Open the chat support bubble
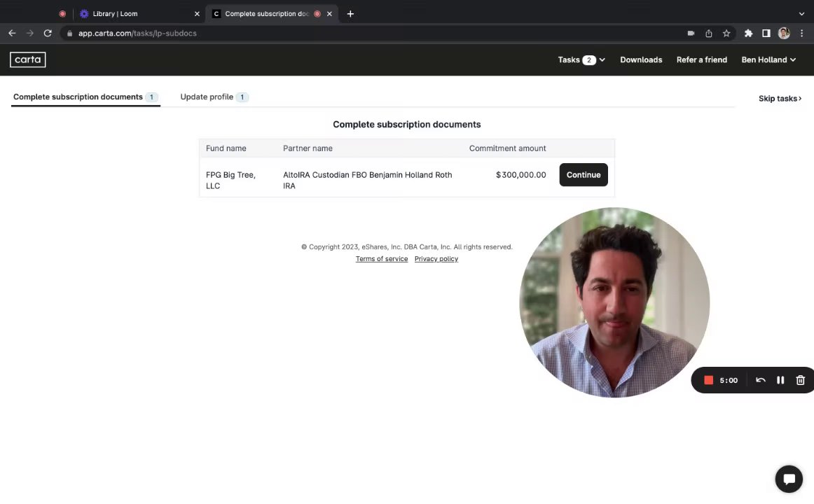The width and height of the screenshot is (814, 504). [x=789, y=479]
